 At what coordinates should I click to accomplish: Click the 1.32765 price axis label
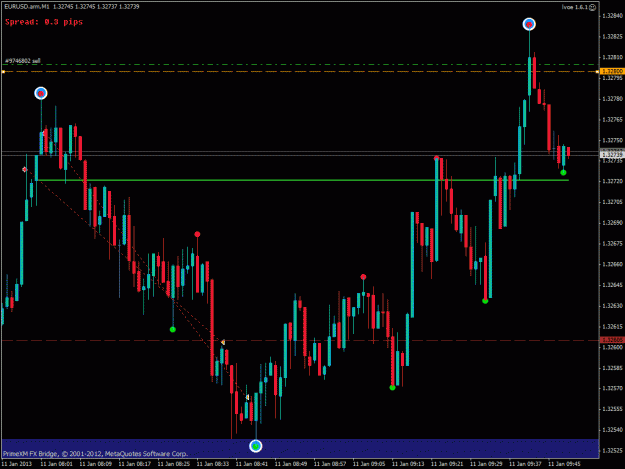click(613, 120)
